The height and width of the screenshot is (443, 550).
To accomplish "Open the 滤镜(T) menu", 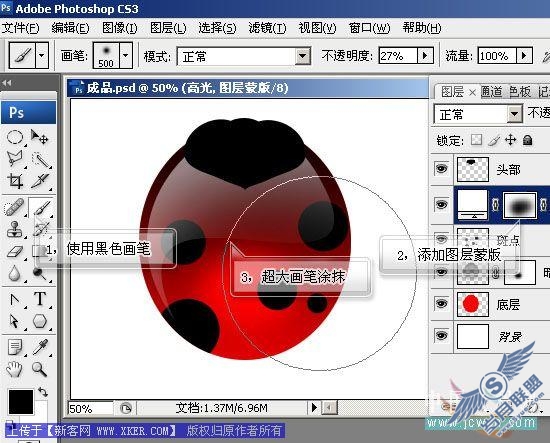I will [x=267, y=28].
